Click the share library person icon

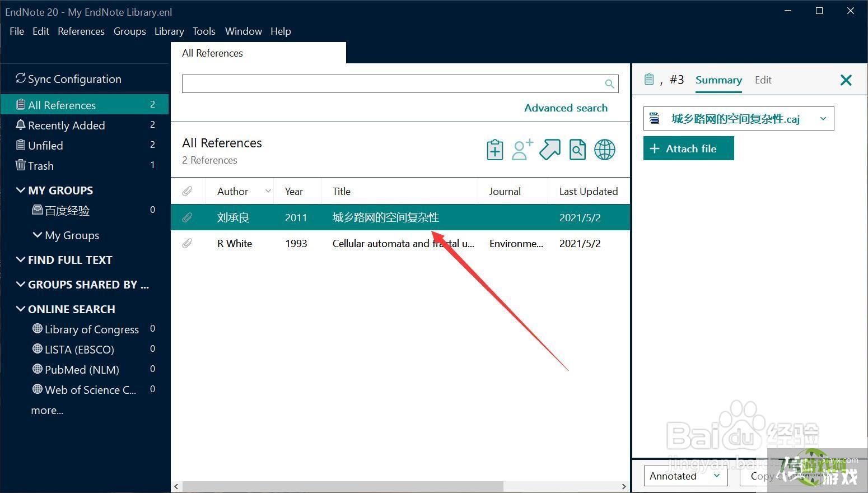point(522,150)
